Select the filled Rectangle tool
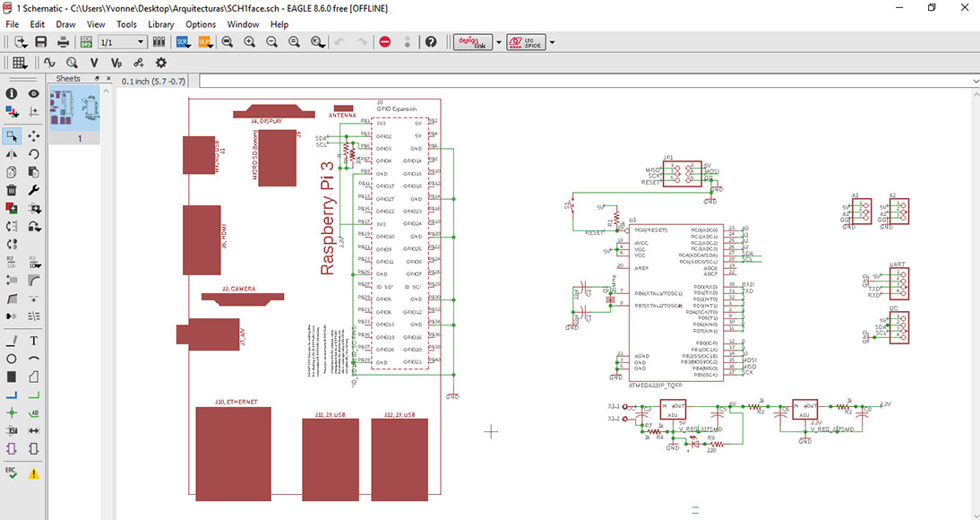Viewport: 980px width, 520px height. (x=12, y=377)
